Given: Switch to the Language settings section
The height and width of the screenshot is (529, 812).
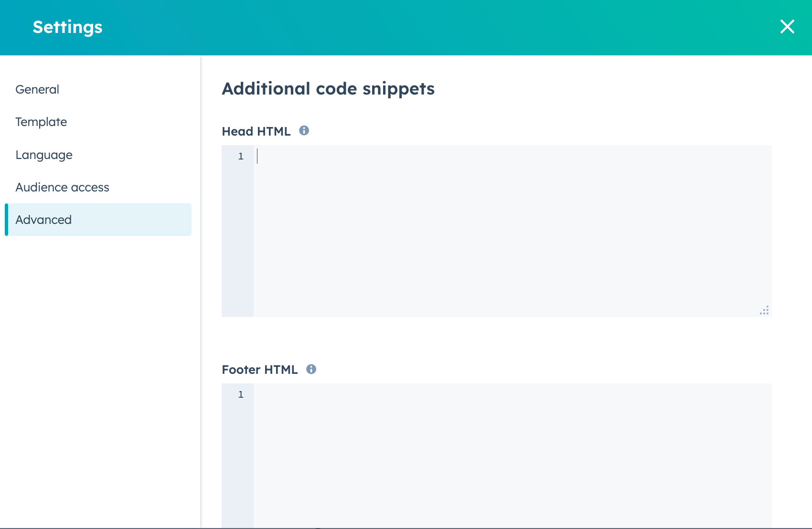Looking at the screenshot, I should 44,154.
